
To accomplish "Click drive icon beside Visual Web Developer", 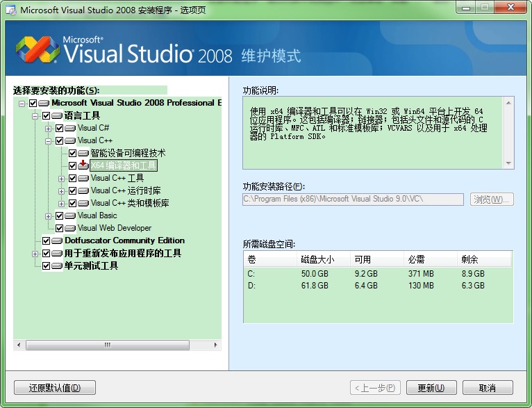I will click(70, 228).
